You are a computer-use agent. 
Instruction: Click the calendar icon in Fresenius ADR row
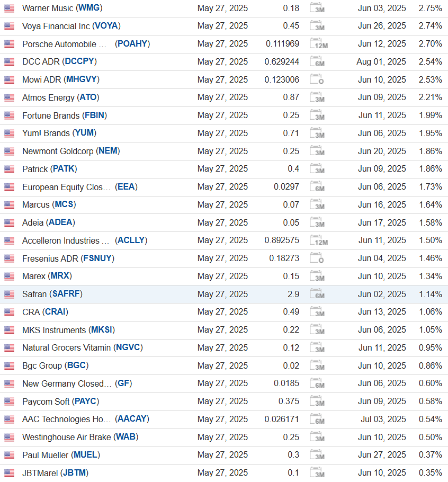point(317,258)
